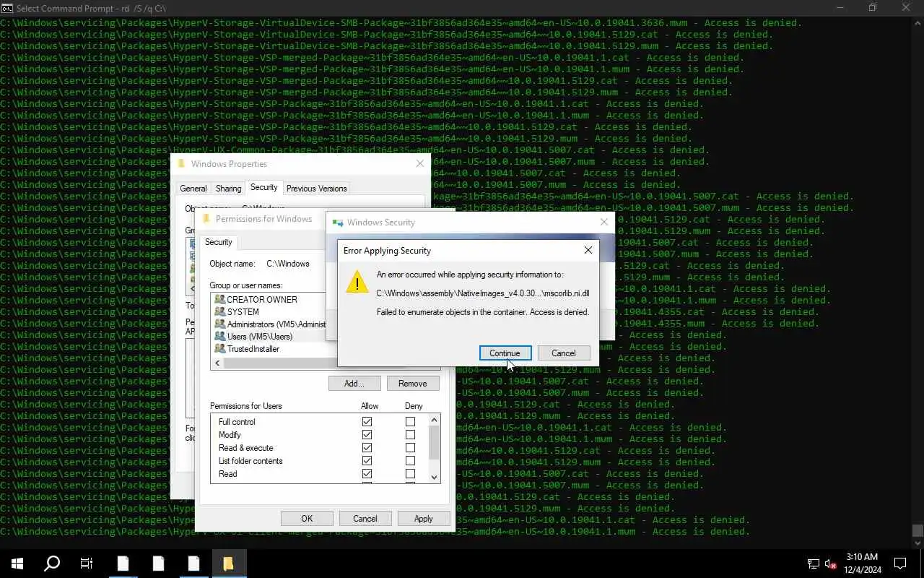The height and width of the screenshot is (578, 924).
Task: Click the SYSTEM user icon
Action: coord(220,312)
